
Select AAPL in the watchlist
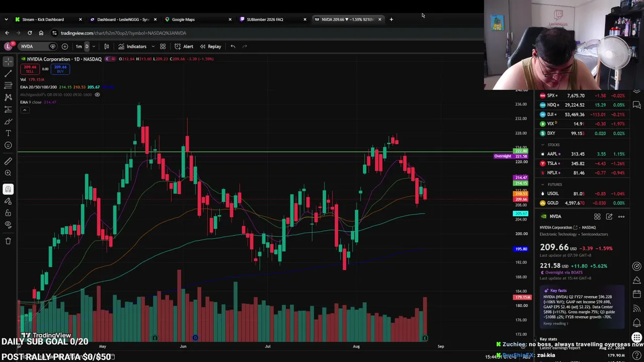(582, 154)
